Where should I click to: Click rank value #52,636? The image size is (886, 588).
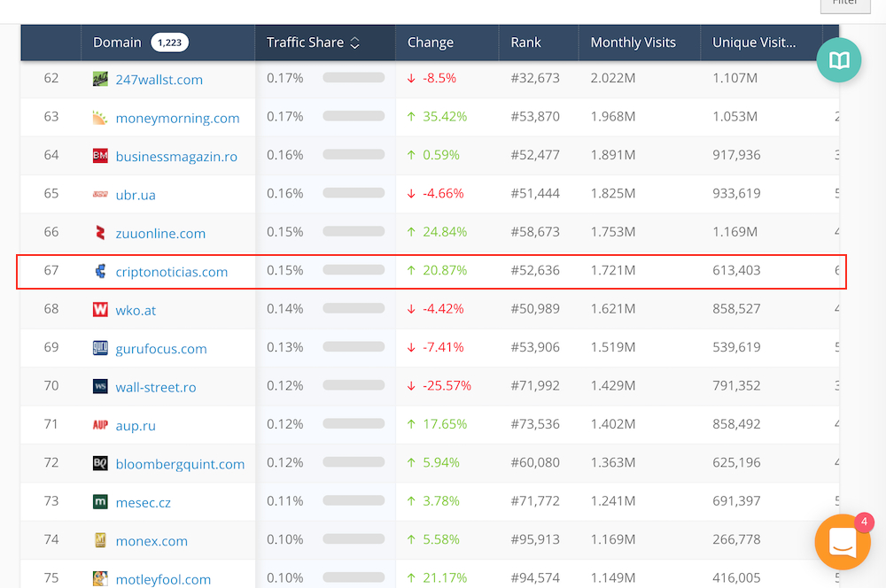pyautogui.click(x=535, y=270)
